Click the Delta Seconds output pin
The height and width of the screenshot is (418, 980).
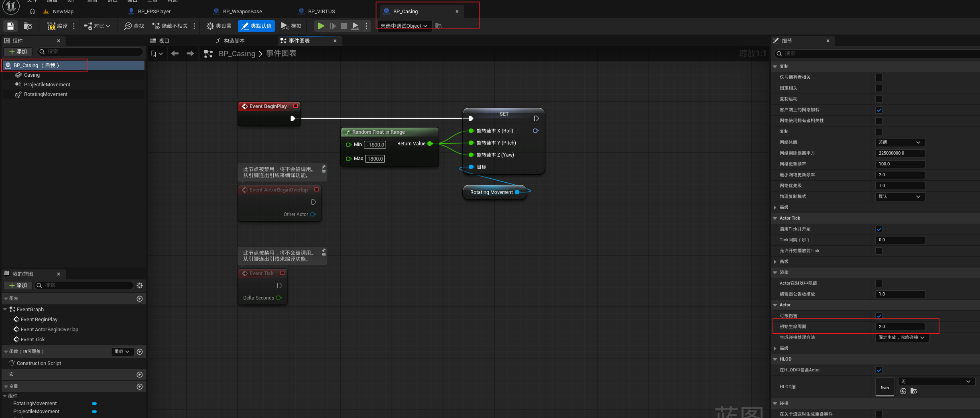click(x=279, y=298)
